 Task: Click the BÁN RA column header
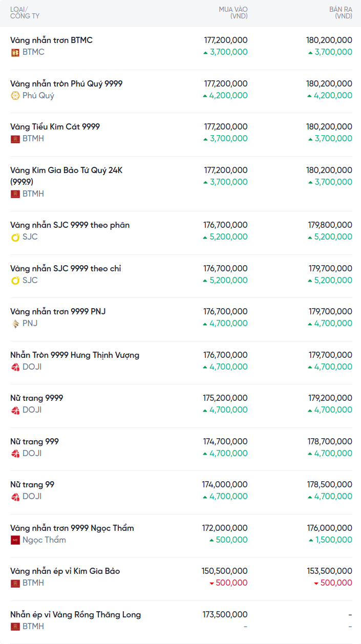pyautogui.click(x=341, y=13)
